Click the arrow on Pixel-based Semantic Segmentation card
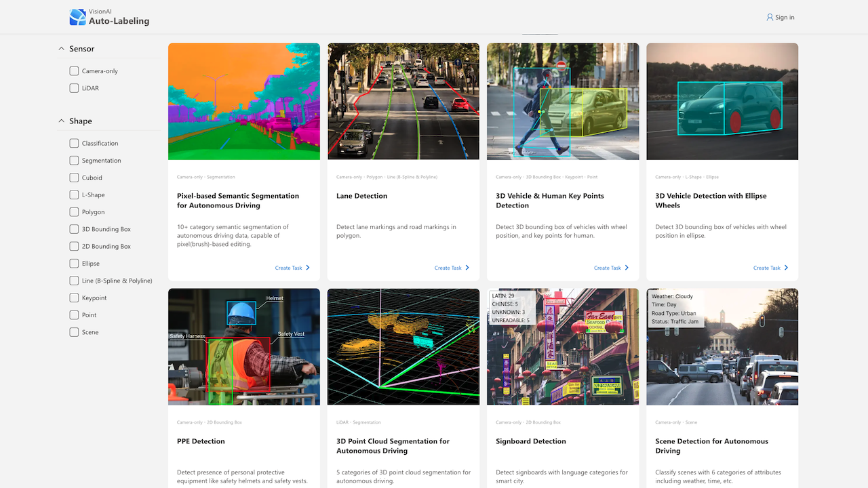Viewport: 868px width, 488px height. tap(308, 268)
